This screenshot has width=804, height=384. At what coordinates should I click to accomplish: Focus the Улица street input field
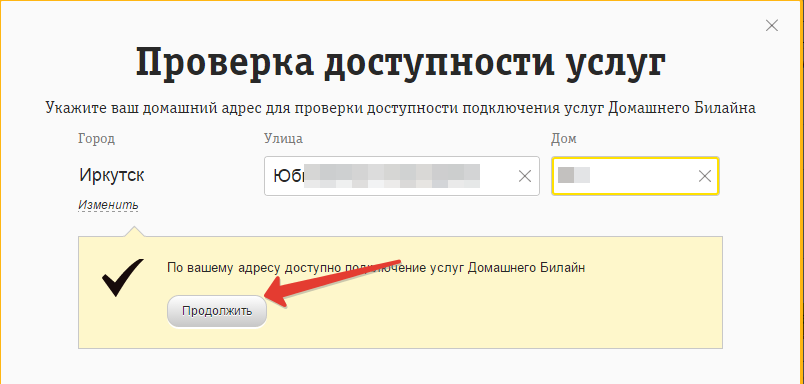[401, 176]
